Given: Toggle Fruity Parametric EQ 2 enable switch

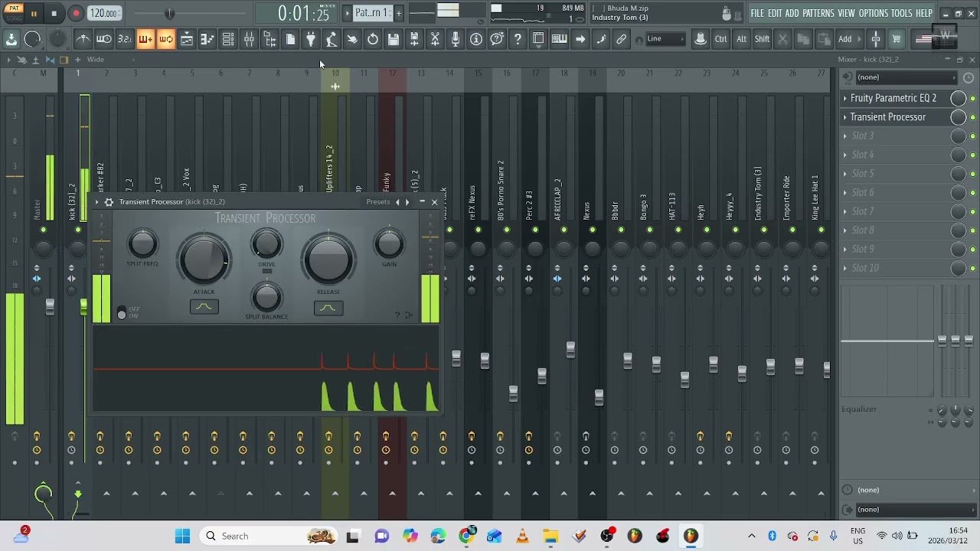Looking at the screenshot, I should click(973, 99).
